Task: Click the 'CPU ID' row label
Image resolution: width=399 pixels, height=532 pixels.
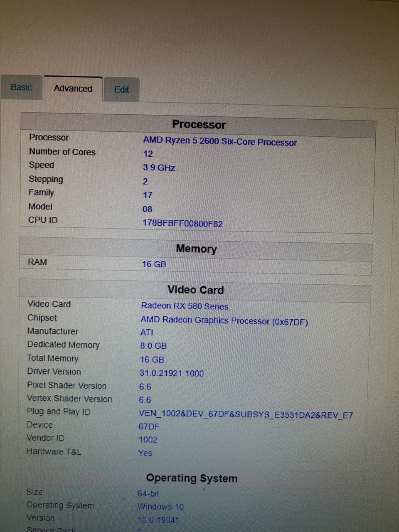Action: pyautogui.click(x=43, y=220)
